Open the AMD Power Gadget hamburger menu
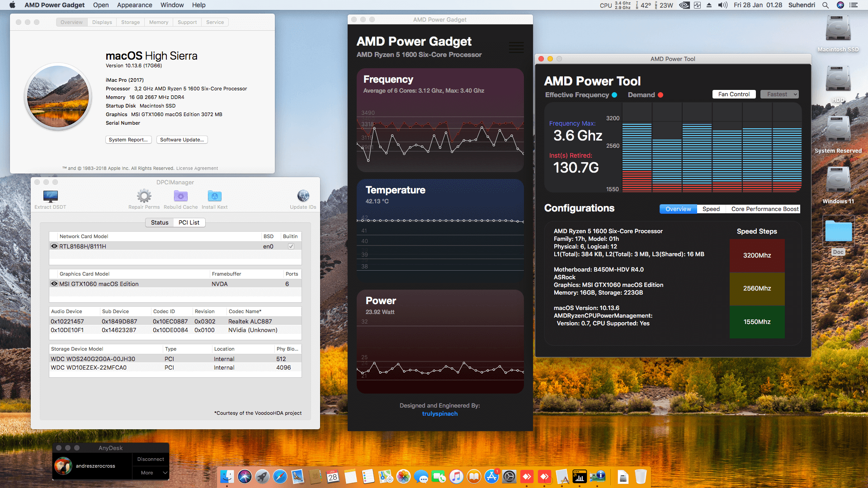This screenshot has width=868, height=488. tap(516, 47)
